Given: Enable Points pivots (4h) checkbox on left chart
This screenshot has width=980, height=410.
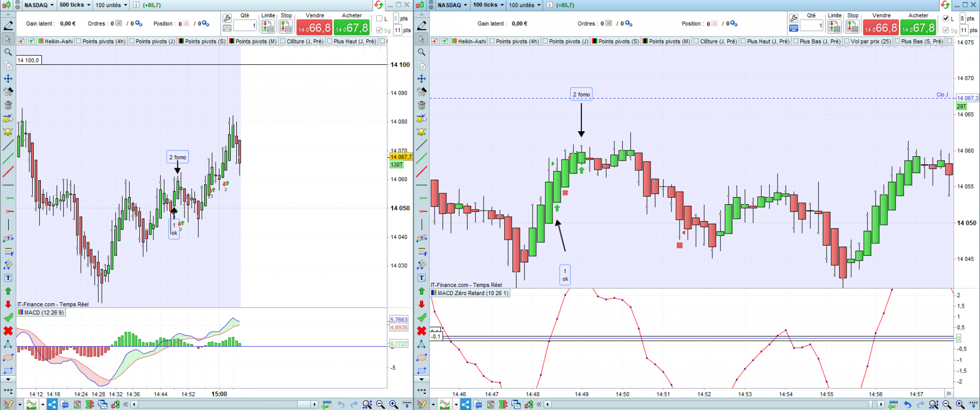Looking at the screenshot, I should coord(79,41).
